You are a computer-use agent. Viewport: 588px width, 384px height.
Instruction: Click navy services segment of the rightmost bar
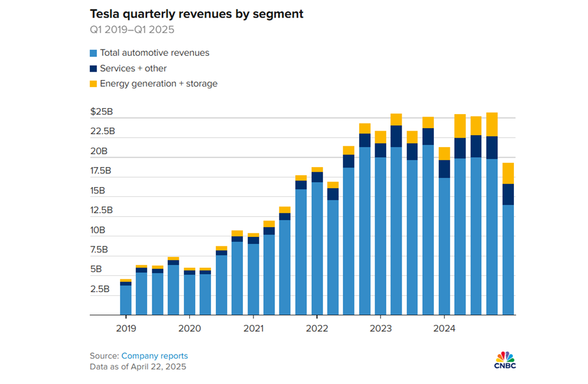(x=508, y=194)
